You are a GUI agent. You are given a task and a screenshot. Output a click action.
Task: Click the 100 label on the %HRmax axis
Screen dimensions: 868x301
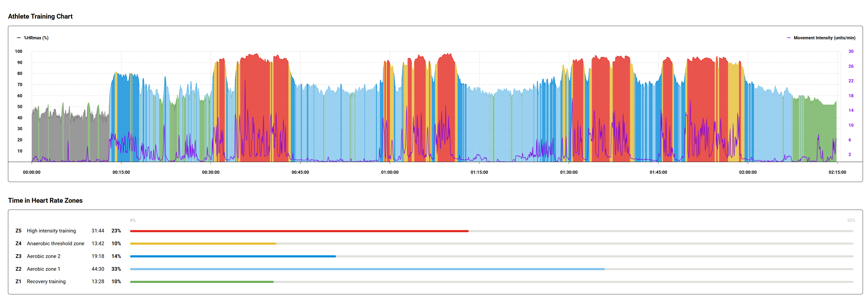point(19,52)
